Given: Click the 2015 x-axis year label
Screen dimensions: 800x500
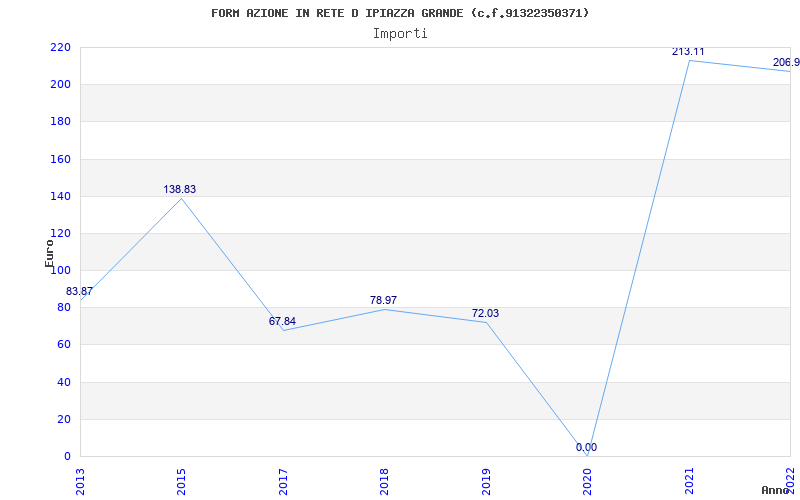Looking at the screenshot, I should coord(181,481).
